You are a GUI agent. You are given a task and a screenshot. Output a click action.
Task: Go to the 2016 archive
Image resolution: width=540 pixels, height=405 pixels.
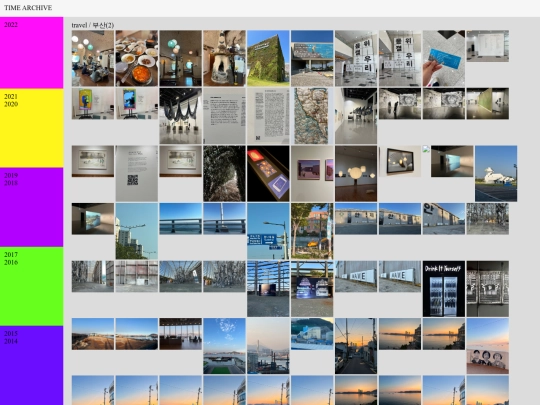click(x=11, y=262)
